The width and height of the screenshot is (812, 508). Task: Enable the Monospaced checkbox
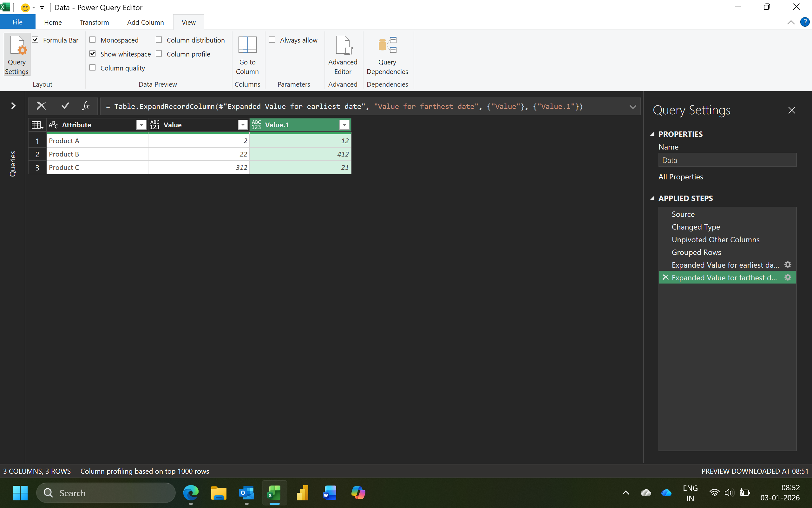(x=93, y=40)
